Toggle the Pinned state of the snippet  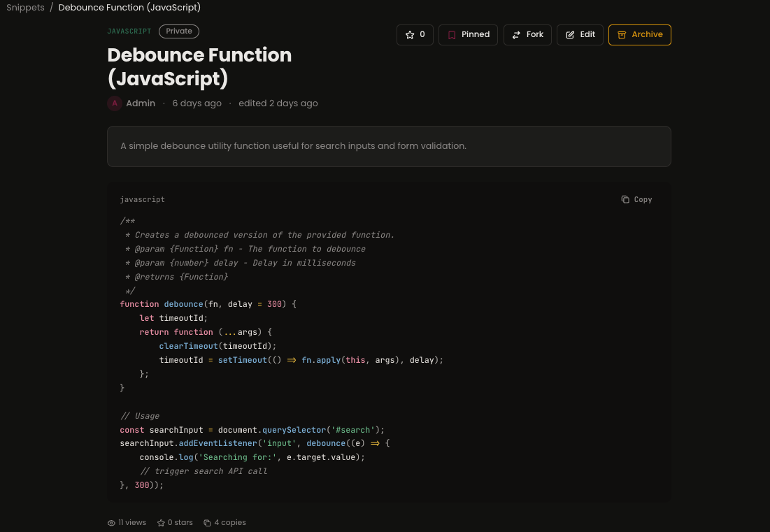[x=467, y=34]
